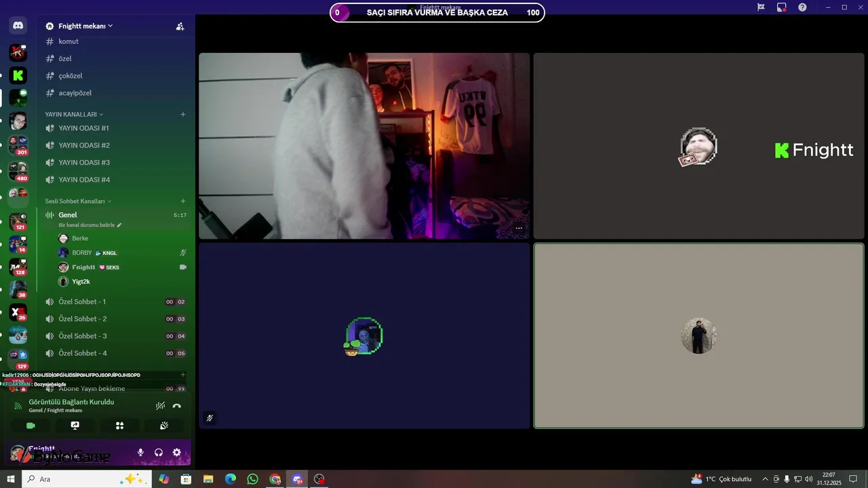Open Copilot from the taskbar
The height and width of the screenshot is (488, 868).
pyautogui.click(x=163, y=479)
